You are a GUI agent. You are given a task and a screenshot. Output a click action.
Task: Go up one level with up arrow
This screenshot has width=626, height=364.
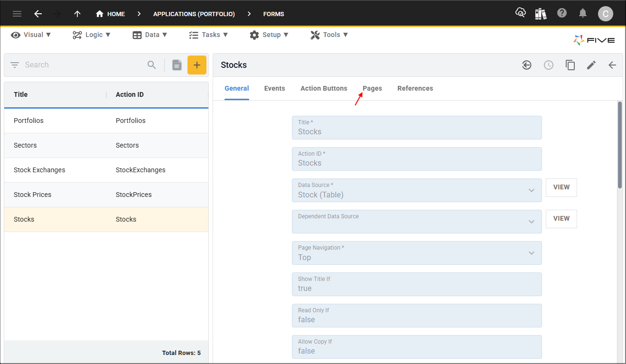click(x=77, y=14)
